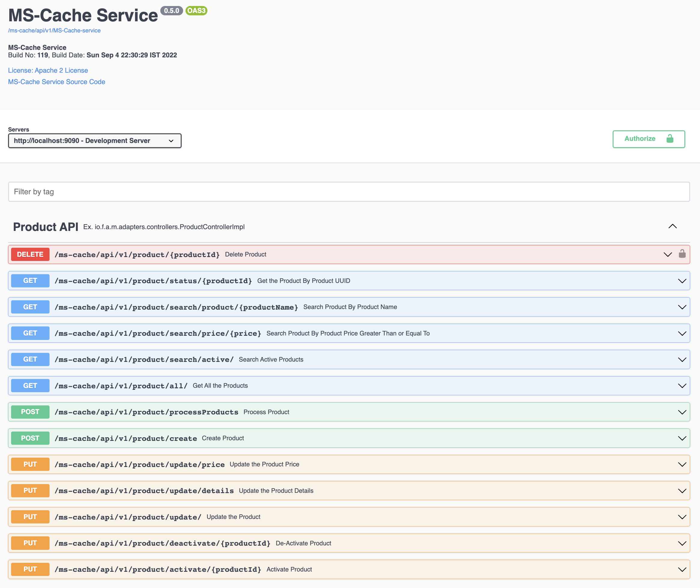
Task: Expand the Delete Product endpoint chevron
Action: coord(667,254)
